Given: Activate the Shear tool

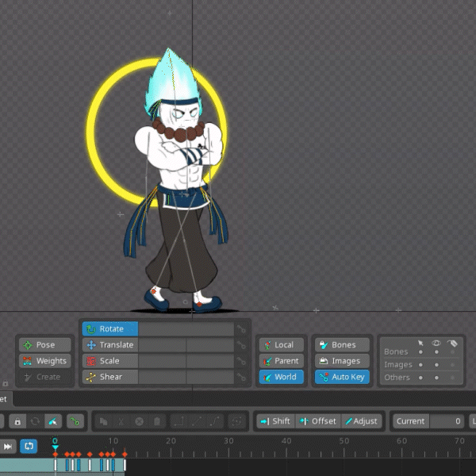Looking at the screenshot, I should [110, 377].
